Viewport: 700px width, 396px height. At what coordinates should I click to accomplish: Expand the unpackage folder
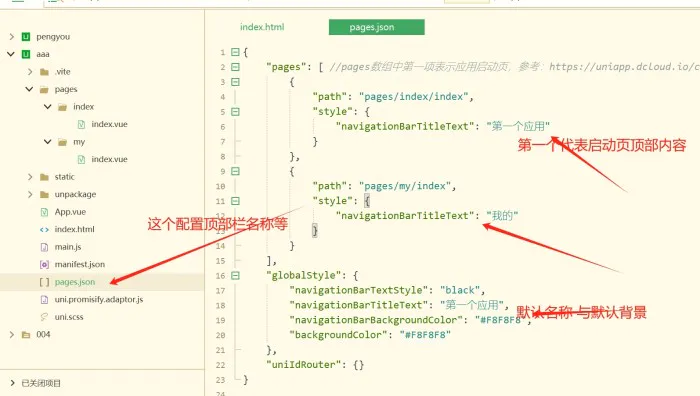[30, 194]
